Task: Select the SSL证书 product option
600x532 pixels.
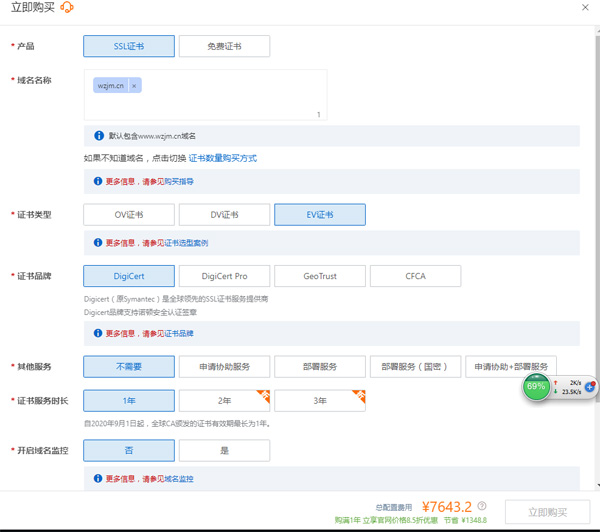Action: pos(129,46)
